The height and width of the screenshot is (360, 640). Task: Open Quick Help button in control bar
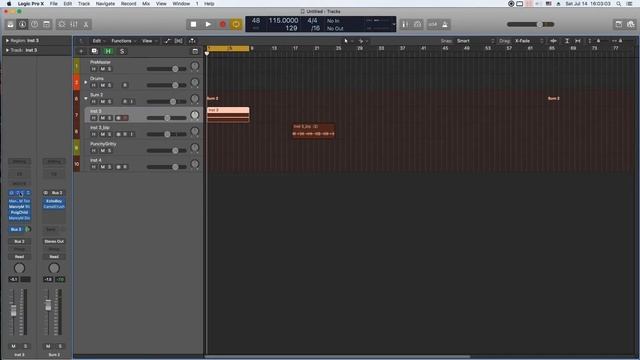(x=35, y=24)
